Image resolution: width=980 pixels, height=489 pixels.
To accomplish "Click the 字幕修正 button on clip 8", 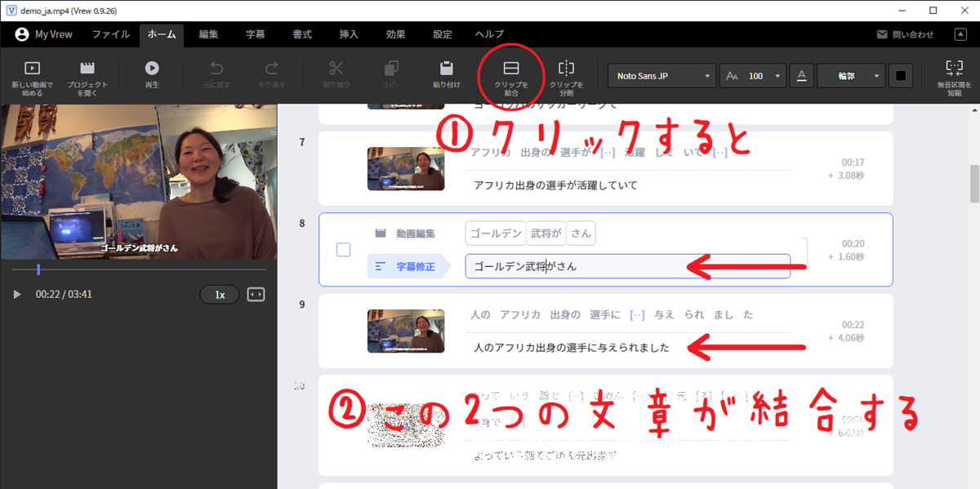I will (x=417, y=266).
